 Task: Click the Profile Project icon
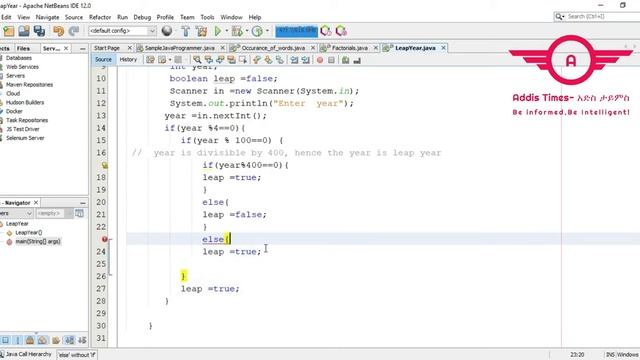point(257,31)
